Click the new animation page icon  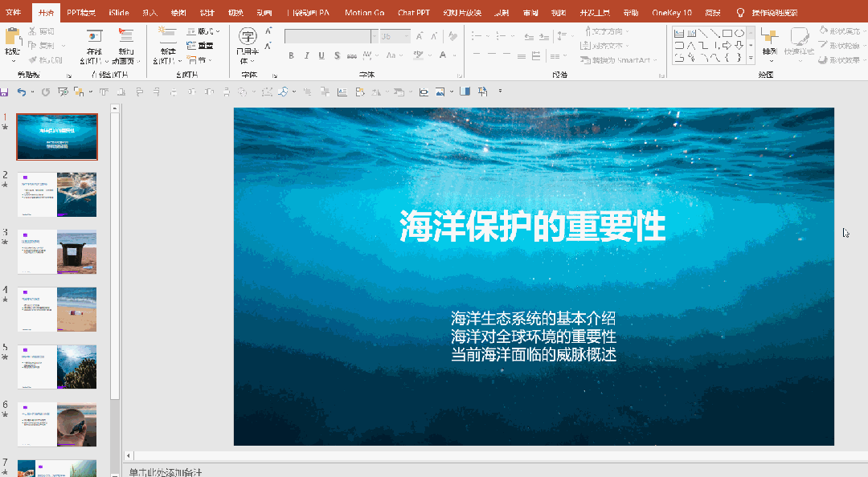coord(126,36)
